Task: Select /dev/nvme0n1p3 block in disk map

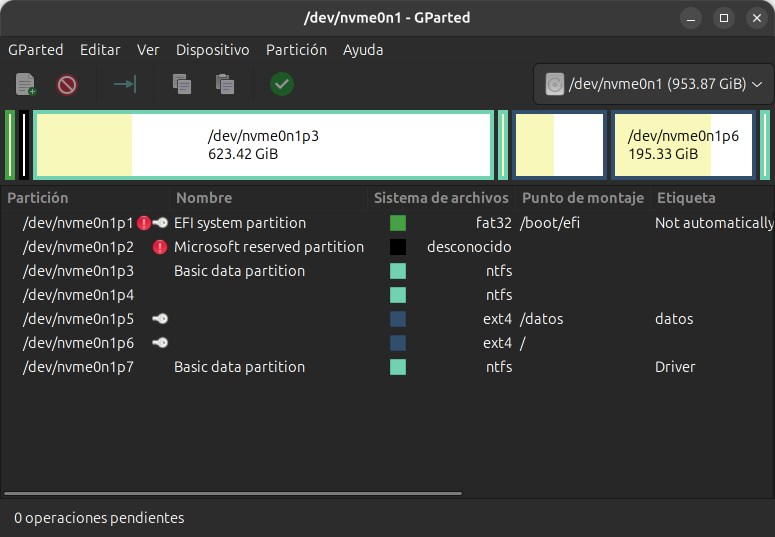Action: pos(263,145)
